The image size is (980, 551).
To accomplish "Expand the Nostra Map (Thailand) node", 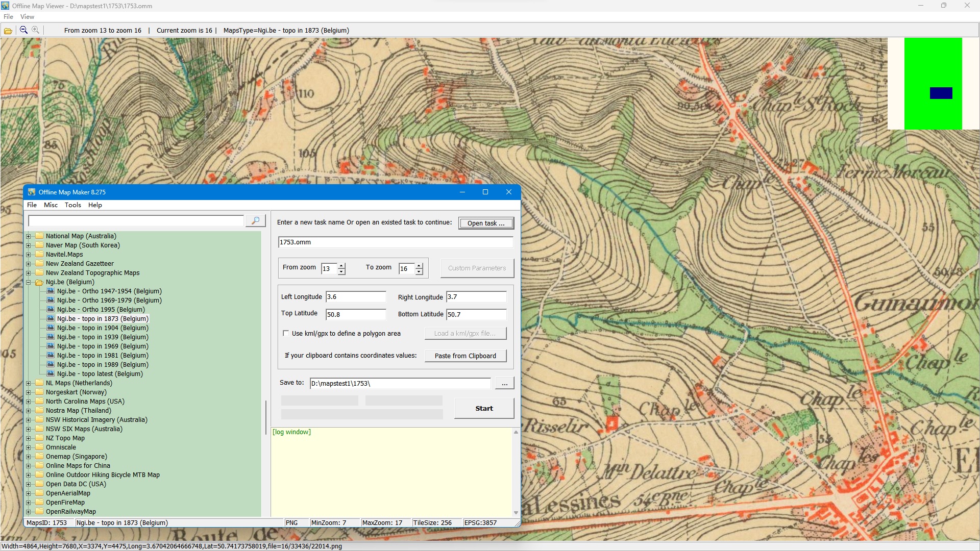I will click(x=29, y=411).
